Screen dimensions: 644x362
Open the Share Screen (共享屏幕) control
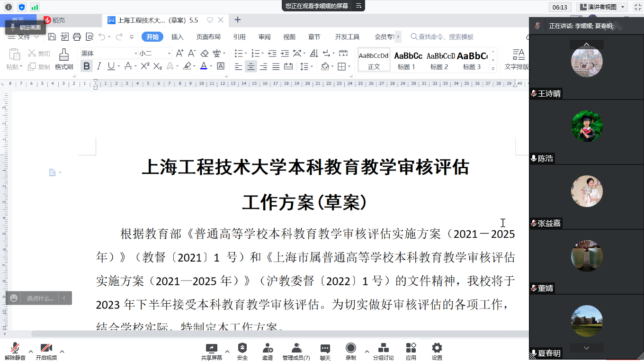click(211, 352)
